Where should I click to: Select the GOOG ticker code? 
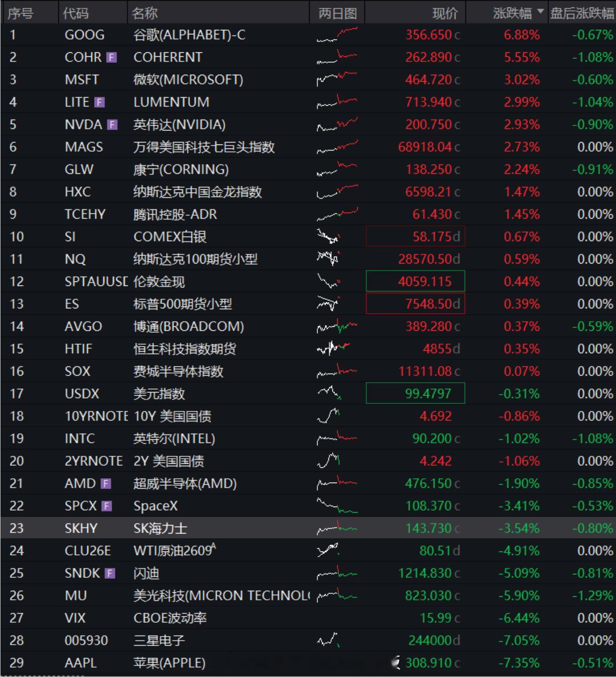(x=85, y=35)
